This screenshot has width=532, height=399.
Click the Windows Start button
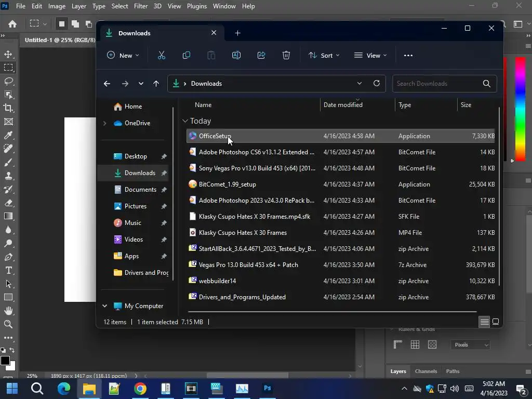[x=12, y=389]
